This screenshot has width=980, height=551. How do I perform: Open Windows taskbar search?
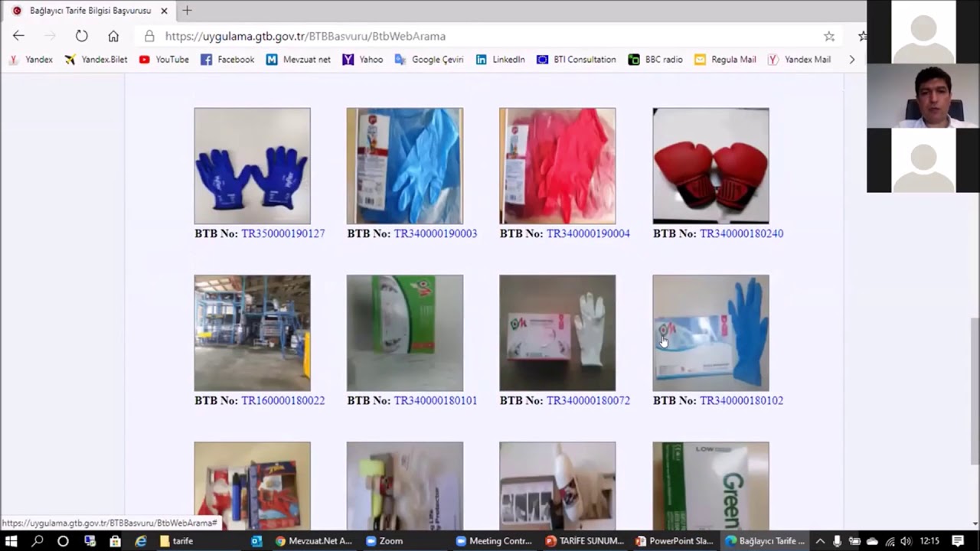coord(38,541)
